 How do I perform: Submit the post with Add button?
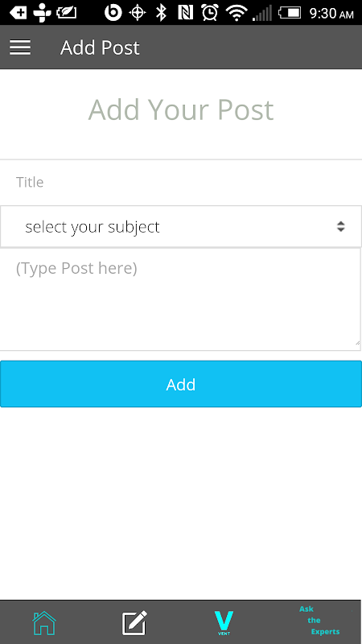tap(180, 384)
